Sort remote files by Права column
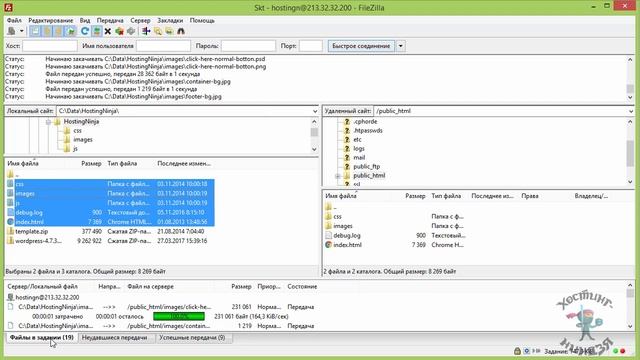Image resolution: width=640 pixels, height=360 pixels. 530,196
